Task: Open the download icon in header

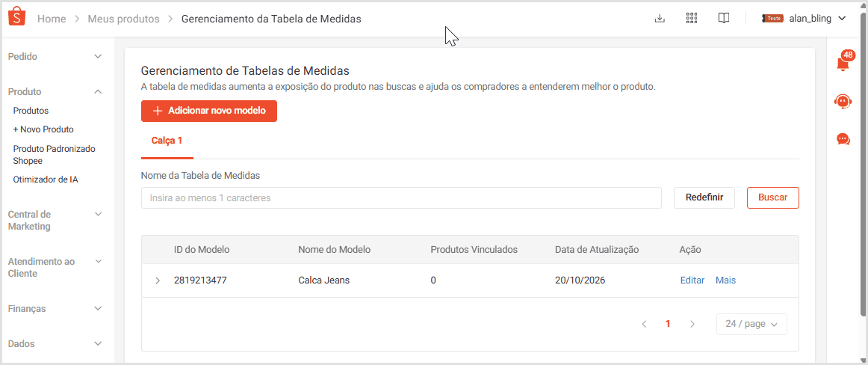Action: (660, 18)
